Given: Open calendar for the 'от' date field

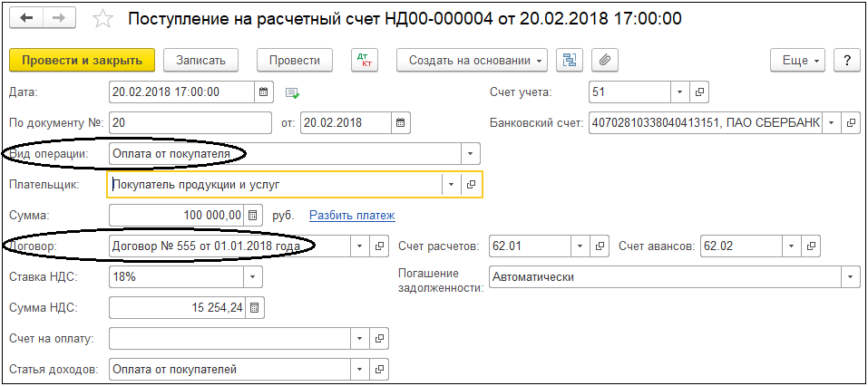Looking at the screenshot, I should [401, 122].
